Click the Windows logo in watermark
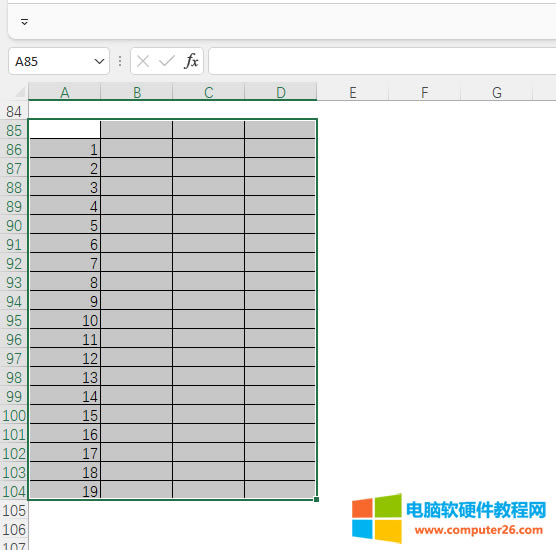This screenshot has height=550, width=556. [x=377, y=518]
